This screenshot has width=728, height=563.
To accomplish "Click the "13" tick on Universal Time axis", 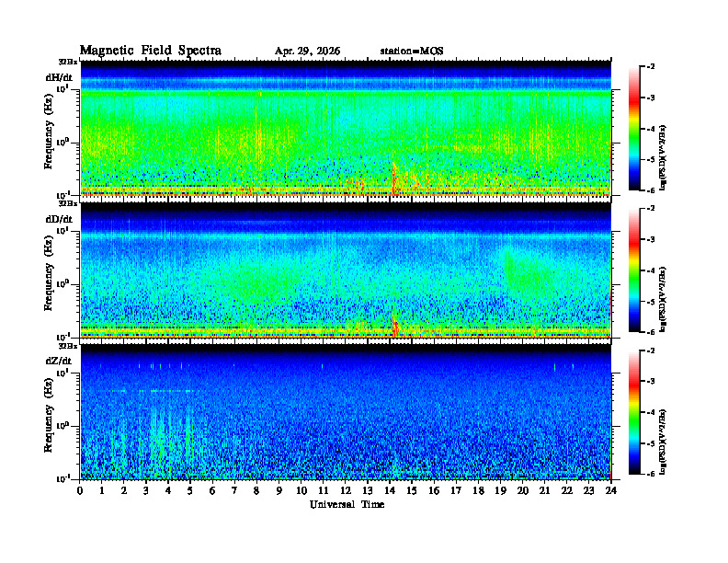I will [x=368, y=491].
